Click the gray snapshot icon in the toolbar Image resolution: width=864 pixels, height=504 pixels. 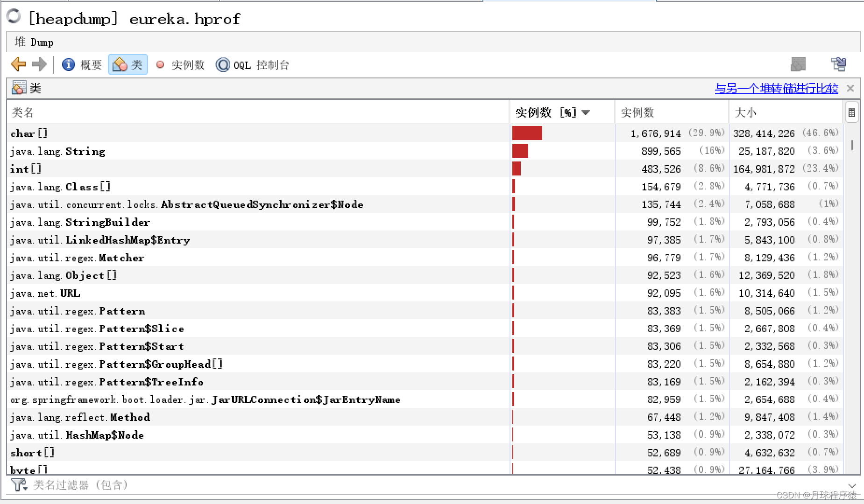point(798,64)
